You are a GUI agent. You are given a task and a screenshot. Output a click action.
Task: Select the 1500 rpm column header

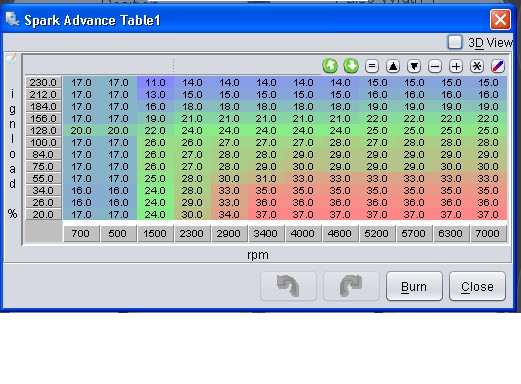[x=155, y=233]
